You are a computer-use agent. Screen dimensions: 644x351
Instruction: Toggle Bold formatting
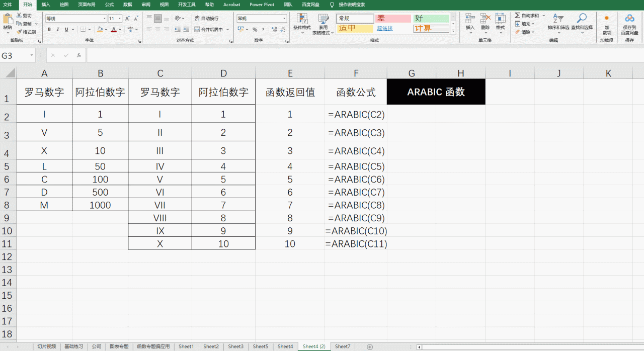point(49,30)
